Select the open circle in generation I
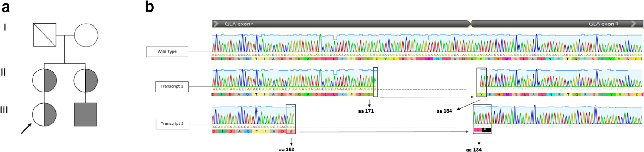Image resolution: width=644 pixels, height=152 pixels. tap(86, 35)
